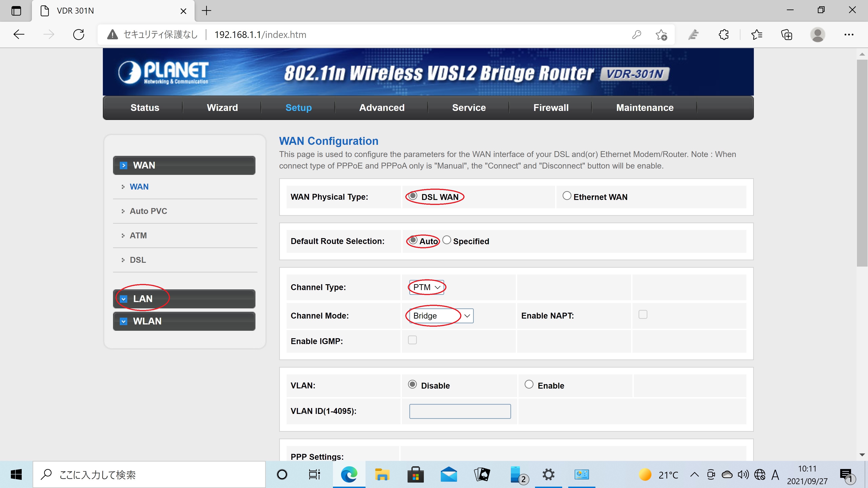Open the browser settings ellipsis menu

click(x=849, y=34)
